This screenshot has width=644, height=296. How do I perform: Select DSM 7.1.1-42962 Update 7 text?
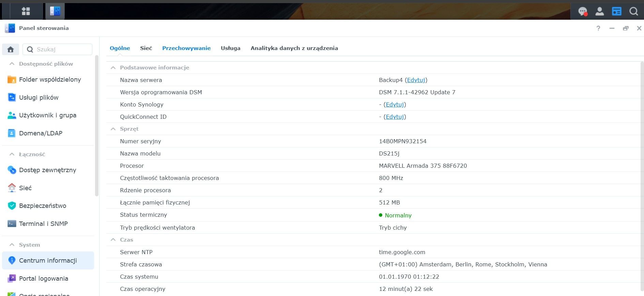coord(417,92)
